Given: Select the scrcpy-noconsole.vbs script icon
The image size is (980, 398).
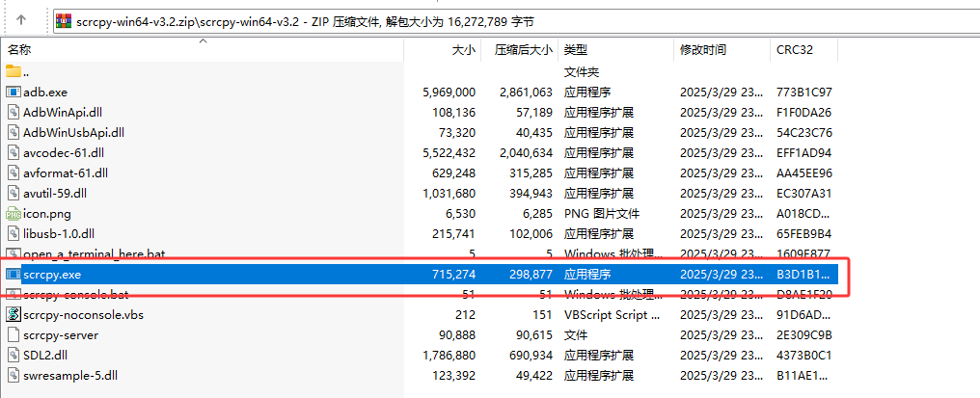Looking at the screenshot, I should pos(14,314).
